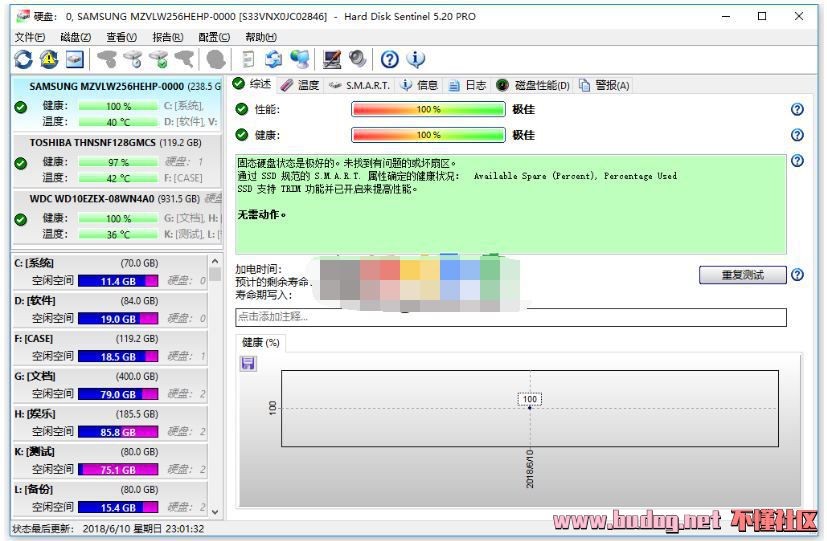Click the K: 75.1 GB free space bar
This screenshot has height=541, width=827.
(x=118, y=469)
